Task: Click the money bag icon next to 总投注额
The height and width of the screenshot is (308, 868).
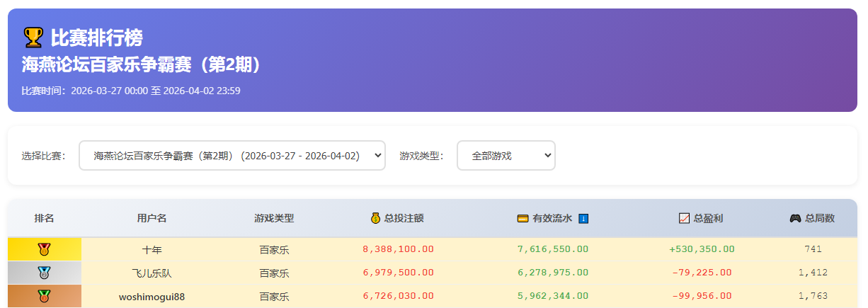Action: click(375, 218)
